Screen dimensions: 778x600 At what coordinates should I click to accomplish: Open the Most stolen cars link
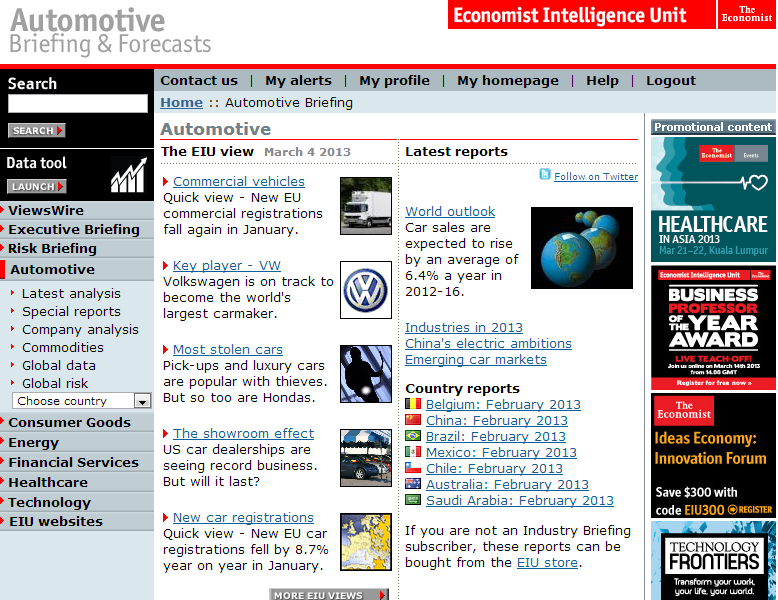pos(228,349)
